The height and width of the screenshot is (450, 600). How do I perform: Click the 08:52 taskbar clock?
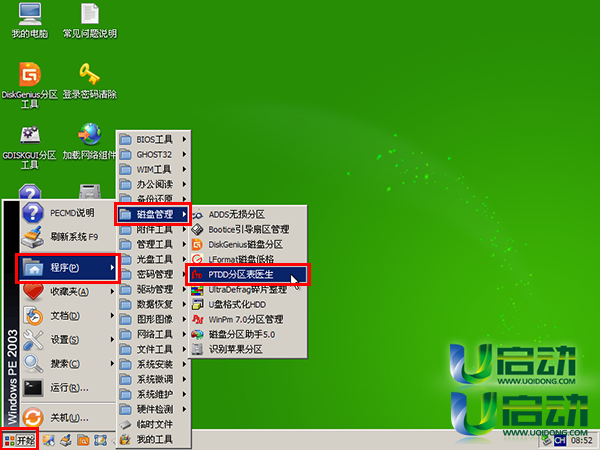click(581, 441)
